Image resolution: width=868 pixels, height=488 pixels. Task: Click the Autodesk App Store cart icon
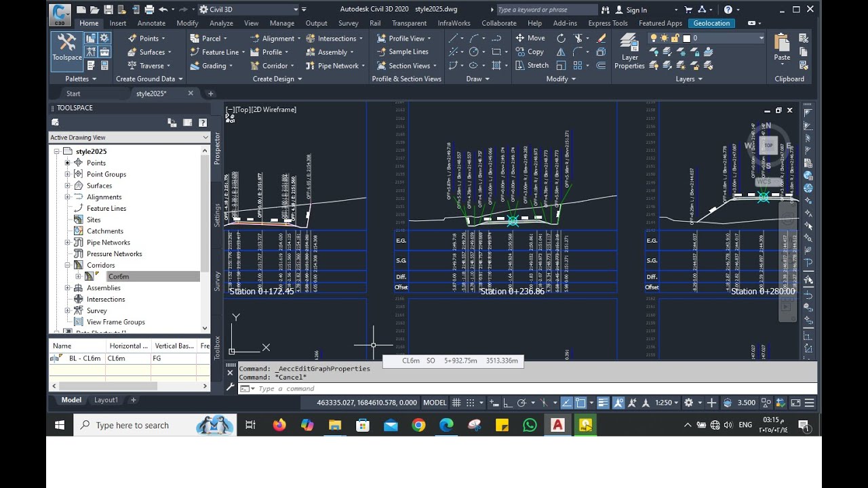(688, 9)
